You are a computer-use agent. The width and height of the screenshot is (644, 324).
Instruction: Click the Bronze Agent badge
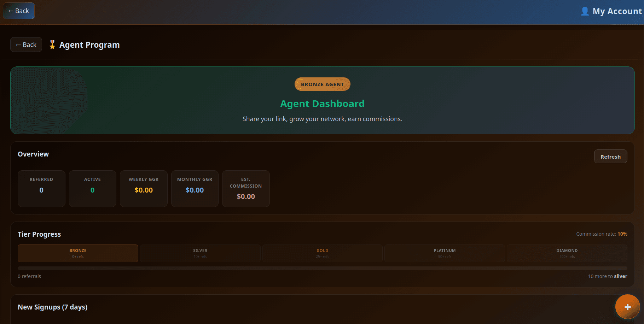point(323,84)
